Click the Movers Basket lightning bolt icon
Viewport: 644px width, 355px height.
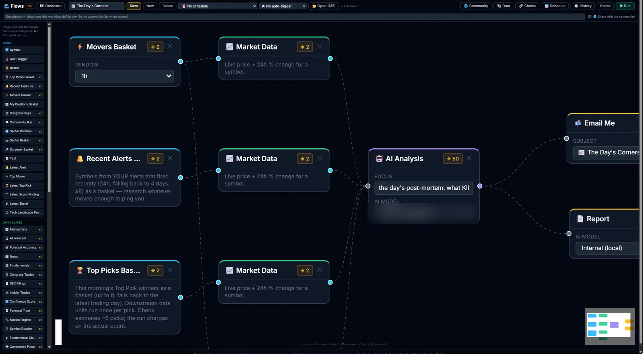(x=80, y=47)
